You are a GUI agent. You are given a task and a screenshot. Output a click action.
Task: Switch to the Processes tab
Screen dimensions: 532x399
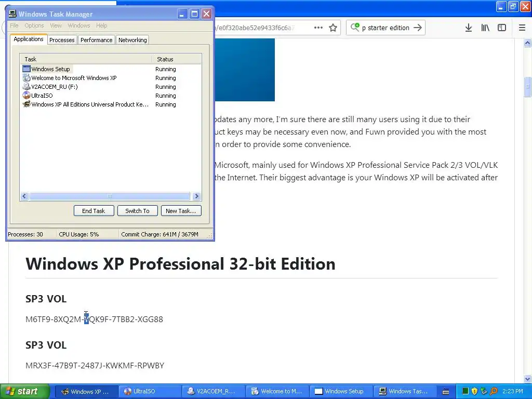click(62, 40)
